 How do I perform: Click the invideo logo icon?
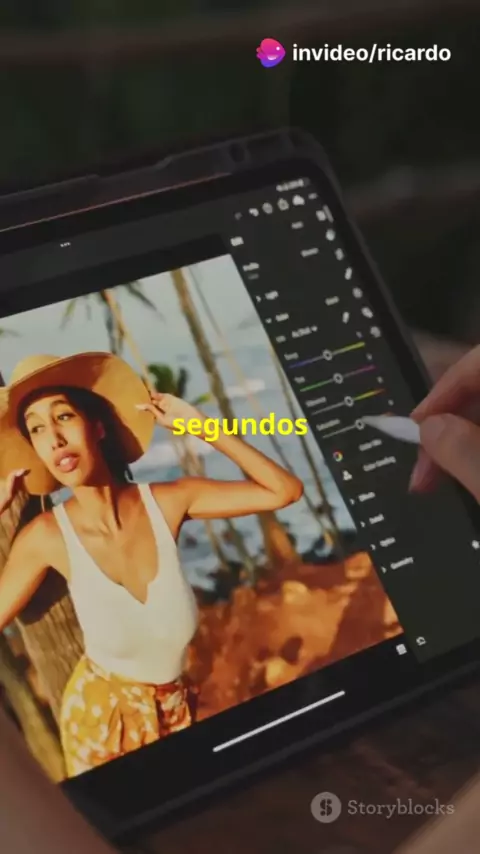click(271, 53)
